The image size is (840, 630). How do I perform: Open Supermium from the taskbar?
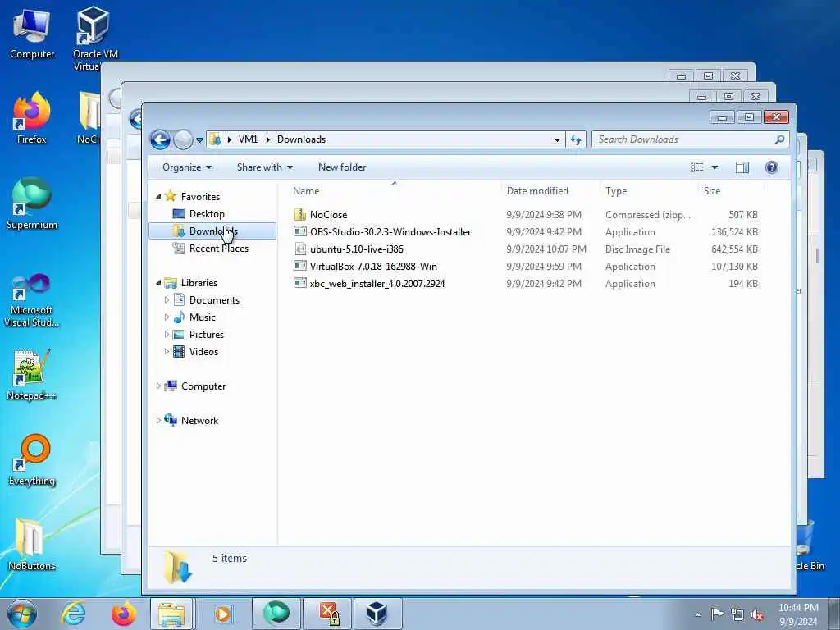tap(276, 614)
